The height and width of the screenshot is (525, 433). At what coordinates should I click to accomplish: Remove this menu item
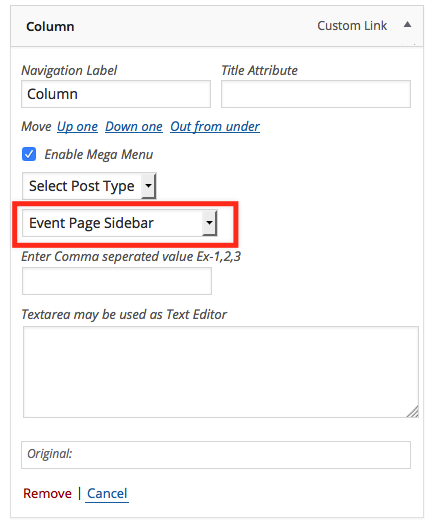(x=47, y=494)
